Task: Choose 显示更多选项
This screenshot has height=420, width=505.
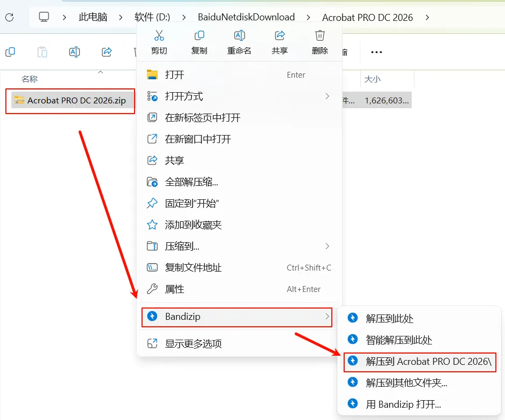Action: (239, 344)
